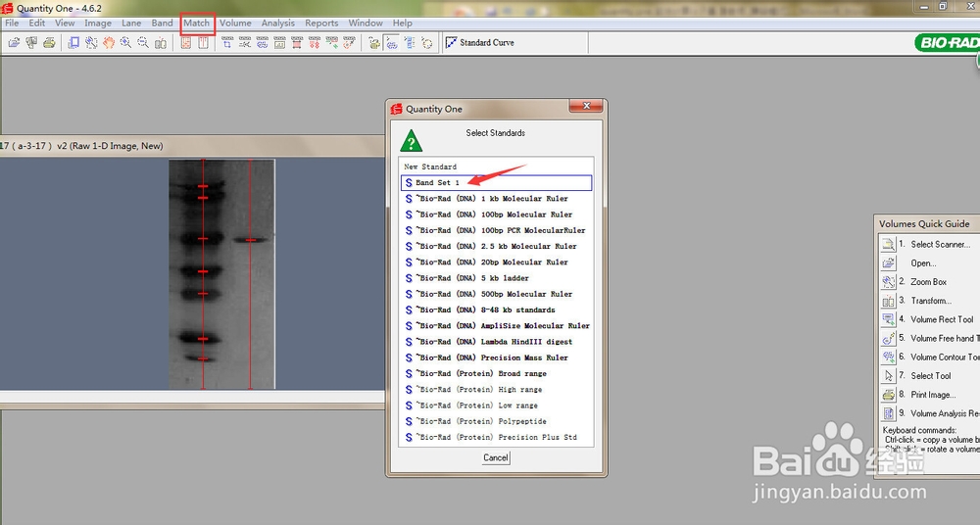Select Bio-Rad (DNA) Lambda HindIII digest

(496, 342)
